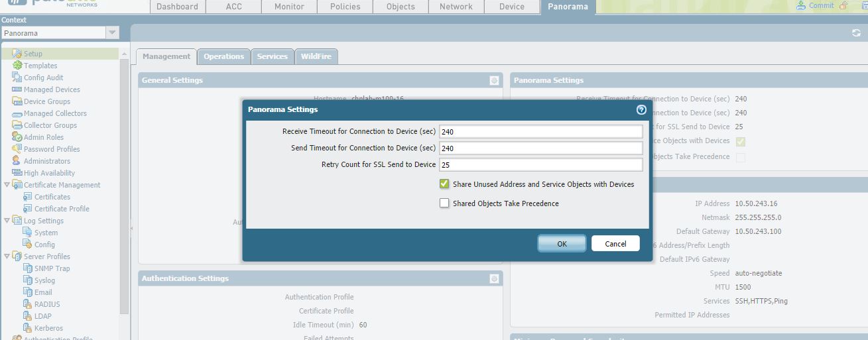
Task: Switch to the Network tab
Action: [456, 7]
